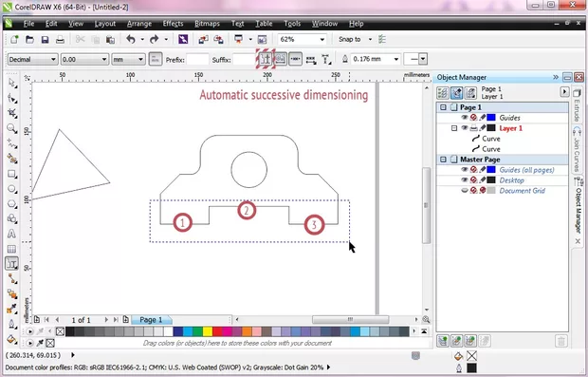This screenshot has height=377, width=588.
Task: Toggle visibility eye of Document Grid
Action: tap(465, 190)
